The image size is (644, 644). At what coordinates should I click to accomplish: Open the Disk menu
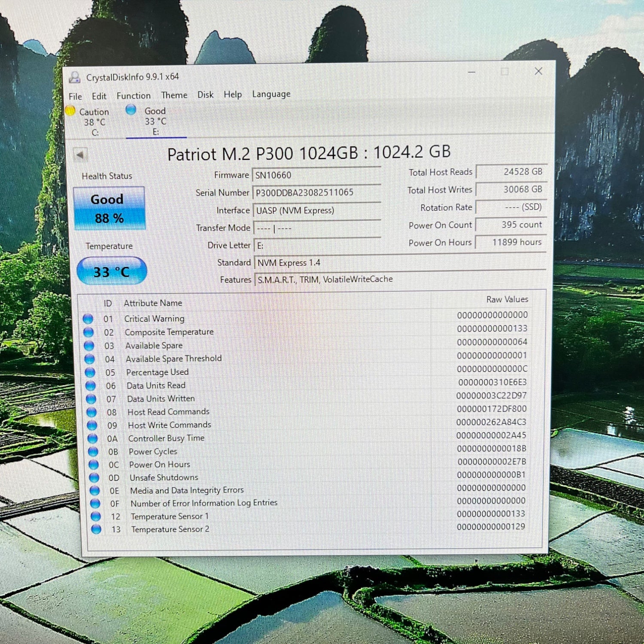(205, 94)
